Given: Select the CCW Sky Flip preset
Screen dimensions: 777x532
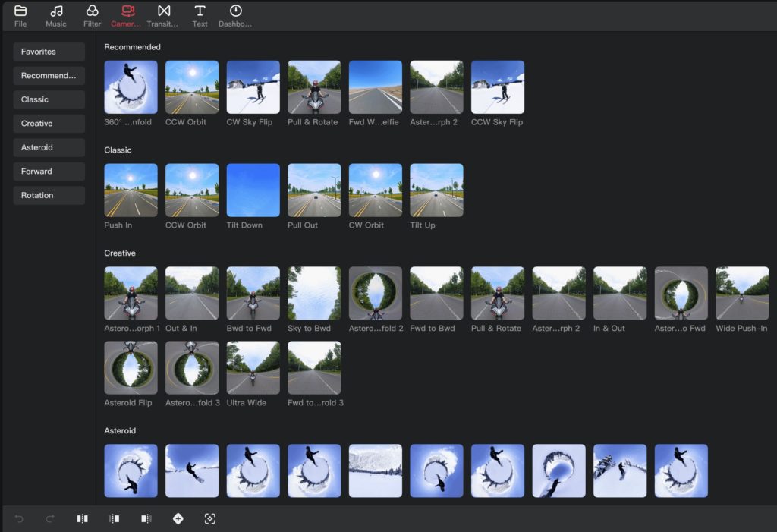Looking at the screenshot, I should coord(498,87).
